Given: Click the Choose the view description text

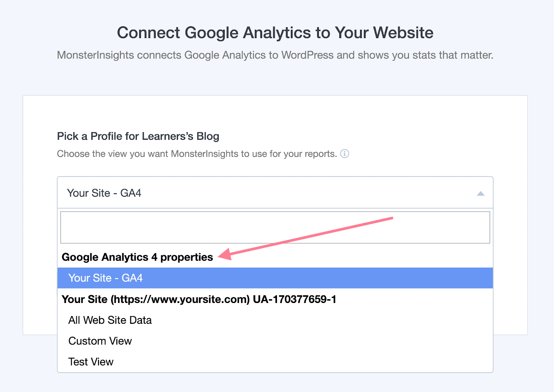Looking at the screenshot, I should [197, 154].
